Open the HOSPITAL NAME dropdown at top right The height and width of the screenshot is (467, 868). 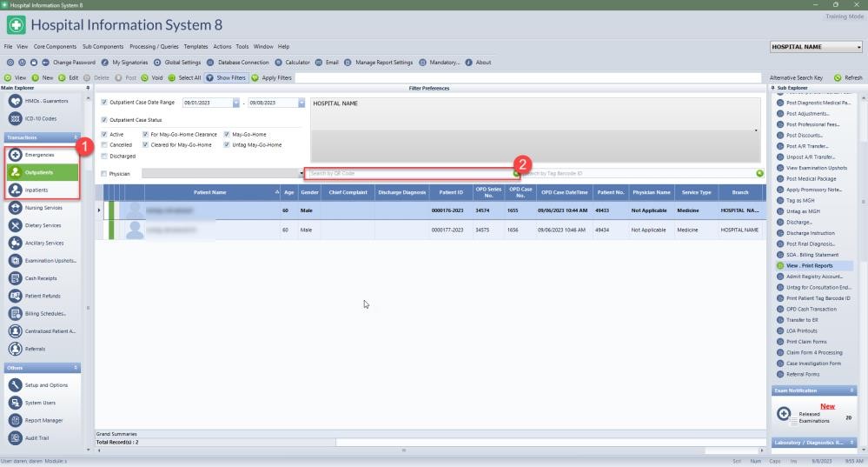tap(858, 47)
